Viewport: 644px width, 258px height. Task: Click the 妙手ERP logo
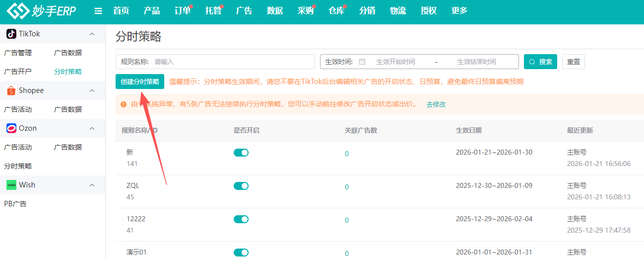(42, 10)
